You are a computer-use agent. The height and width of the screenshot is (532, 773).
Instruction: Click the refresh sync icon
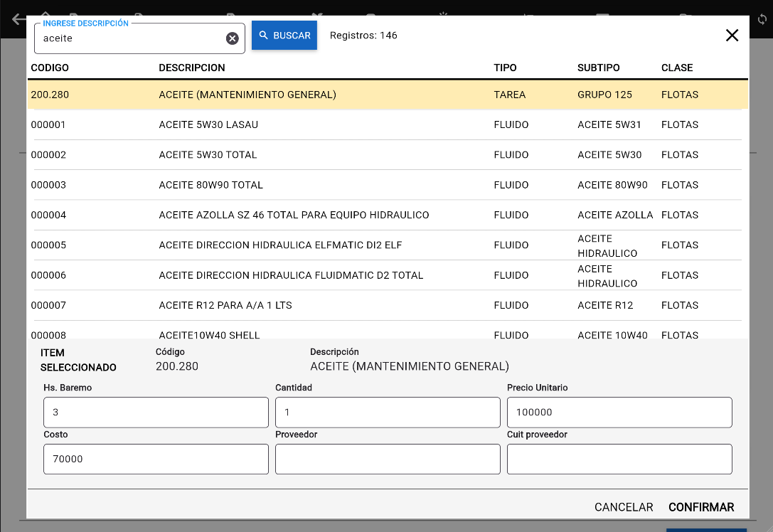click(762, 19)
